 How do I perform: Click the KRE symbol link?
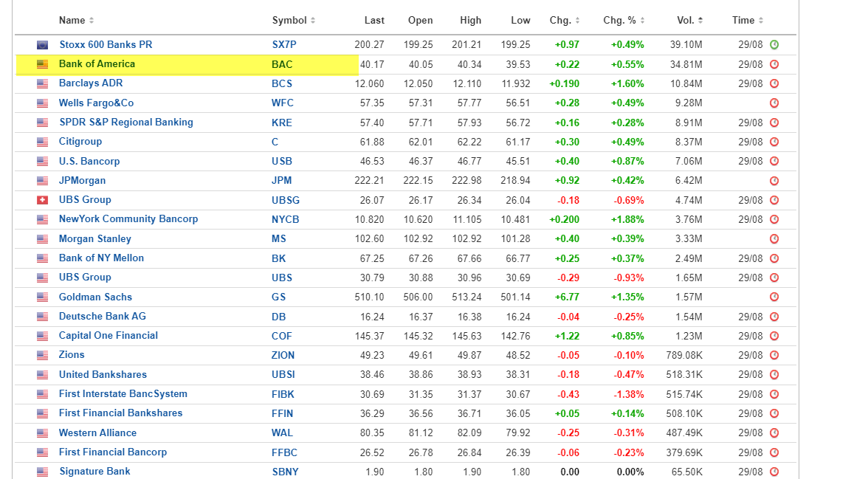click(x=282, y=123)
